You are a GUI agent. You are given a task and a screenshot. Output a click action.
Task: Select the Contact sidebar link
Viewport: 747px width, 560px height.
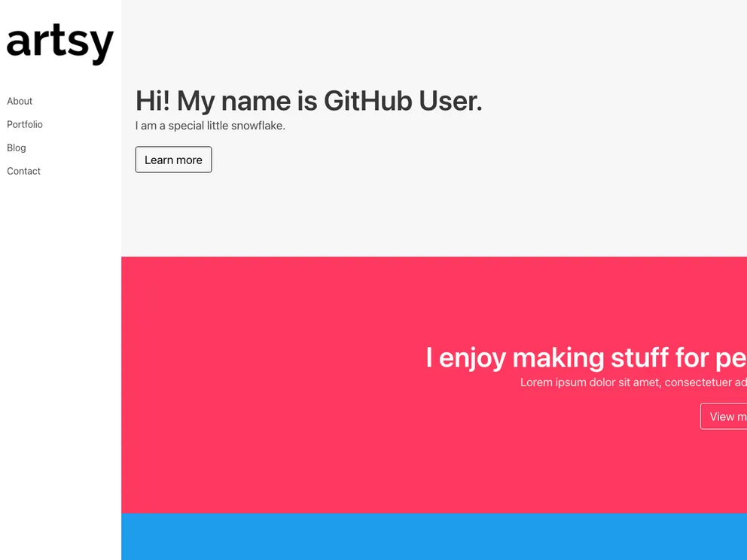tap(24, 171)
